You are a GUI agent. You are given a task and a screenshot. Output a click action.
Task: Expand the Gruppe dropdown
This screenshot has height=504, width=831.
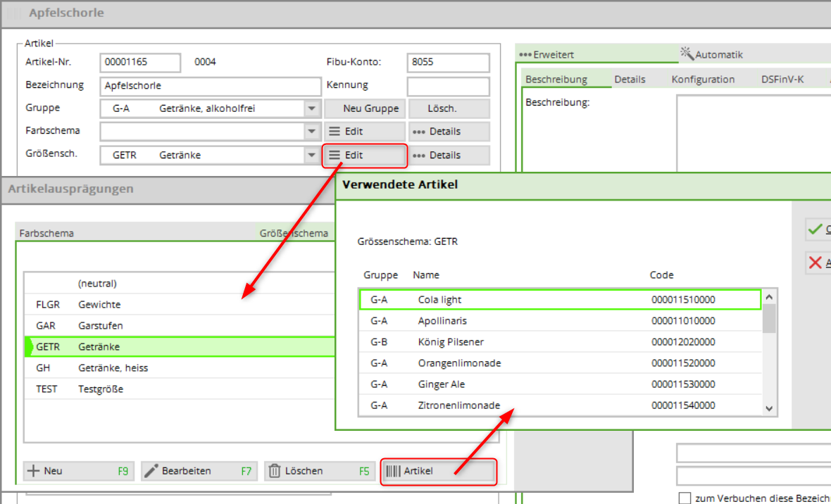click(311, 109)
